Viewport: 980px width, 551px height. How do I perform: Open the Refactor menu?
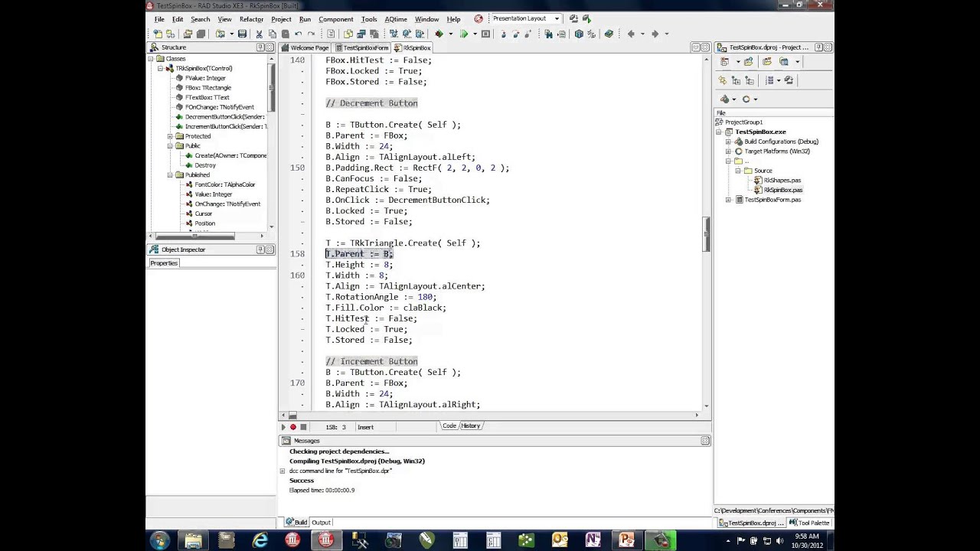[251, 19]
